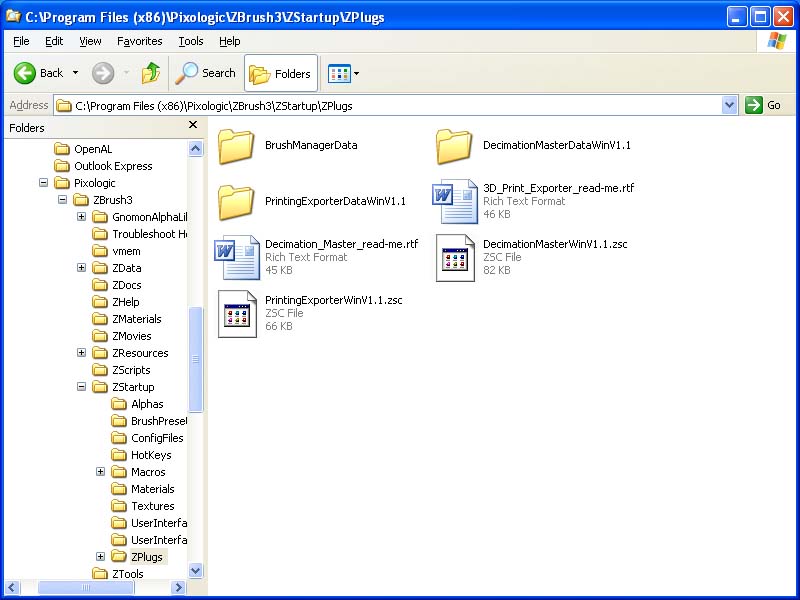Viewport: 800px width, 600px height.
Task: Click the folder tree horizontal scrollbar thumb
Action: (86, 587)
